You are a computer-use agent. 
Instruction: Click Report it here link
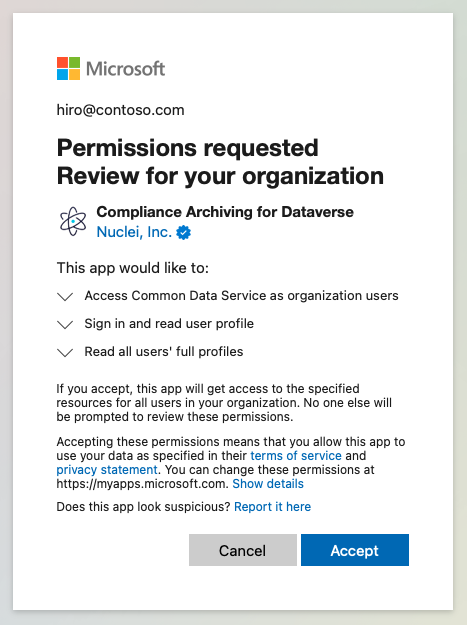pos(273,507)
